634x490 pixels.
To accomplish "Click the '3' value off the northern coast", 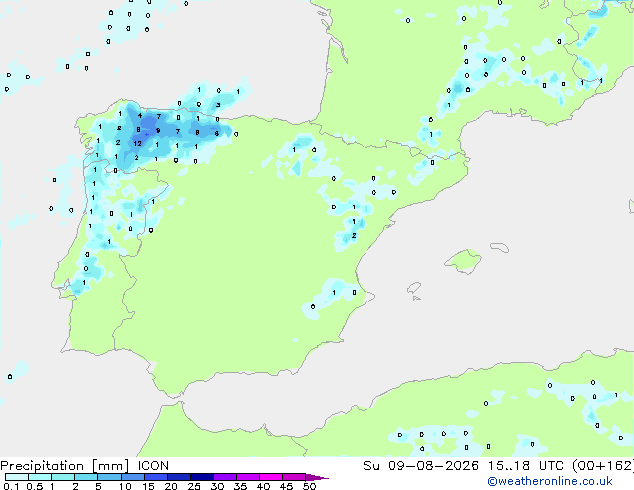I will pos(218,105).
